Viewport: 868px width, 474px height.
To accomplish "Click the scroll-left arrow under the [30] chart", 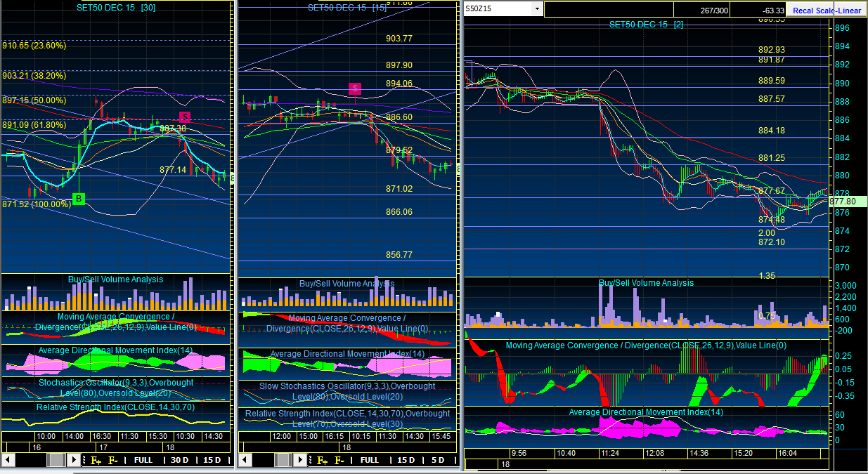I will pos(8,460).
